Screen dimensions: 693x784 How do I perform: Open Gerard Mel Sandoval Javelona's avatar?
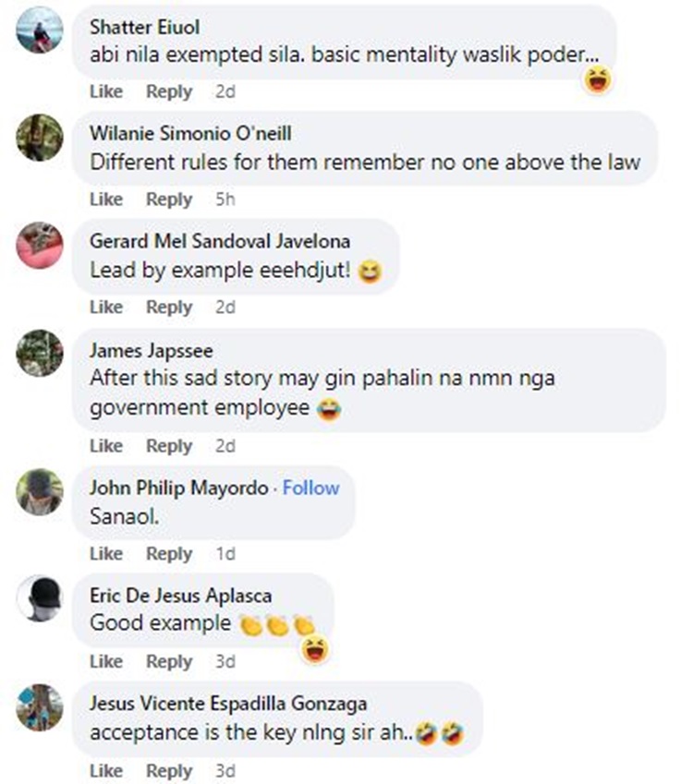click(40, 245)
